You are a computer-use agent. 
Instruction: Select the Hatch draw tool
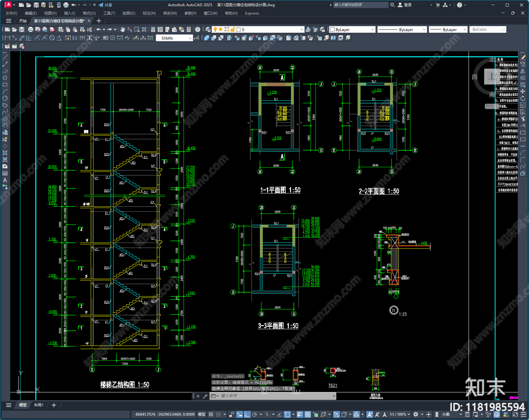click(x=5, y=153)
